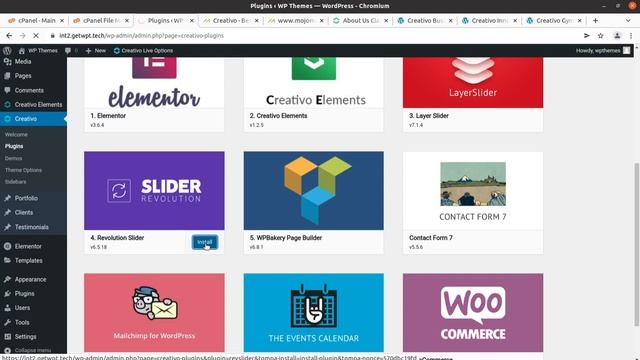Select '3. Layer Slider' title text
This screenshot has width=640, height=360.
coord(429,116)
